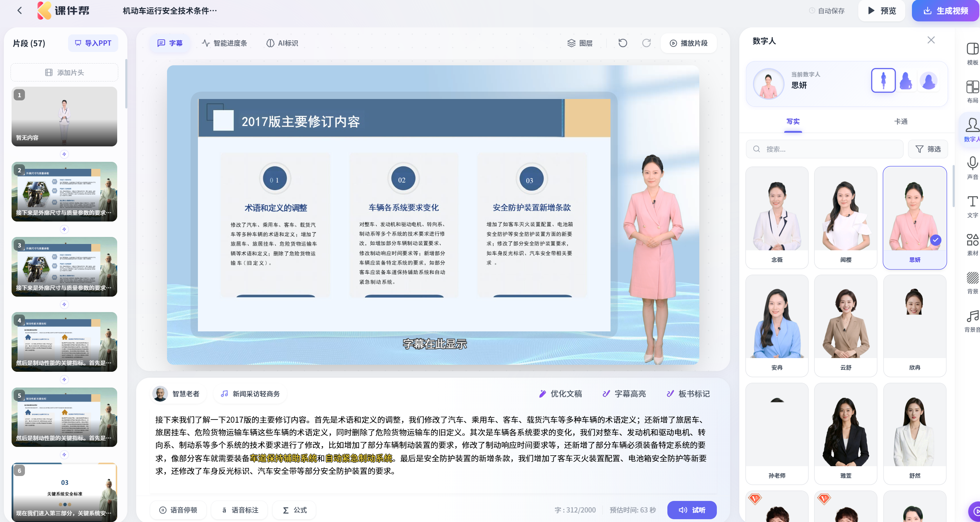The width and height of the screenshot is (980, 522).
Task: Go back with the top-left arrow
Action: (19, 11)
